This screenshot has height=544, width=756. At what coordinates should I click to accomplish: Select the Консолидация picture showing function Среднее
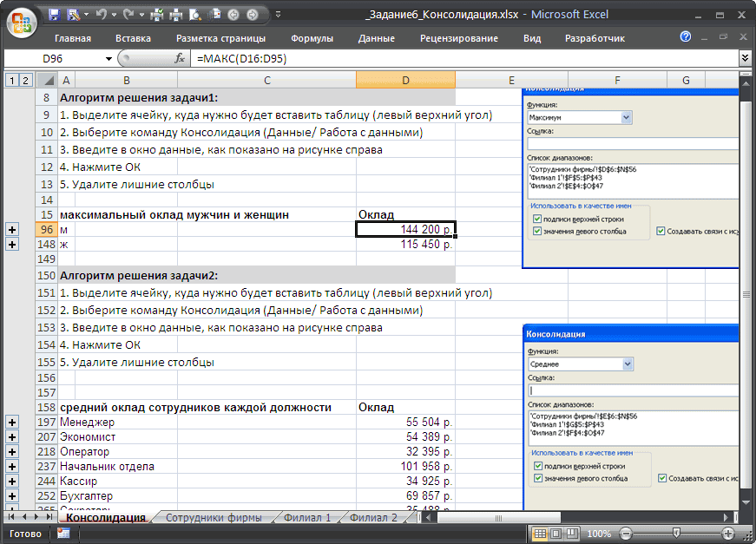pyautogui.click(x=631, y=417)
